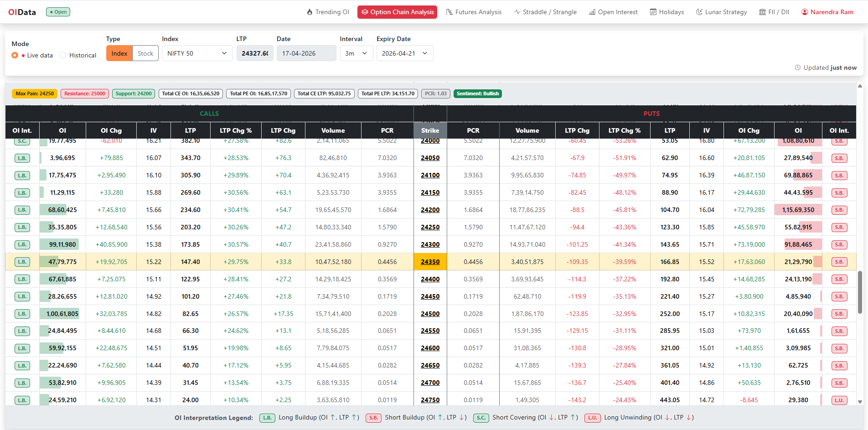
Task: Click the Date field showing 17-04-2026
Action: 306,53
